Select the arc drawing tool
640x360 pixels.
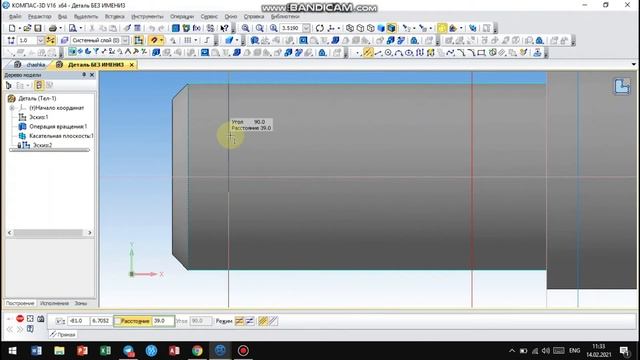click(x=398, y=53)
